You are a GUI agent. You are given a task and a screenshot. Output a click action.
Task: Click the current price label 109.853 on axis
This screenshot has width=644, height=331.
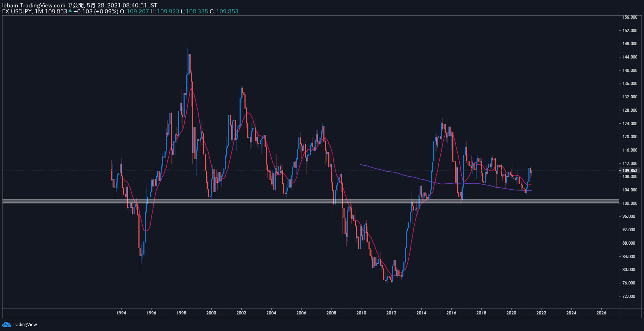click(x=630, y=171)
